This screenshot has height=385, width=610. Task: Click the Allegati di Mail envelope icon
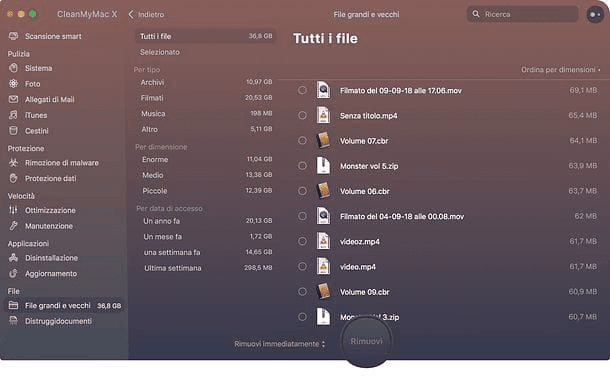tap(14, 99)
